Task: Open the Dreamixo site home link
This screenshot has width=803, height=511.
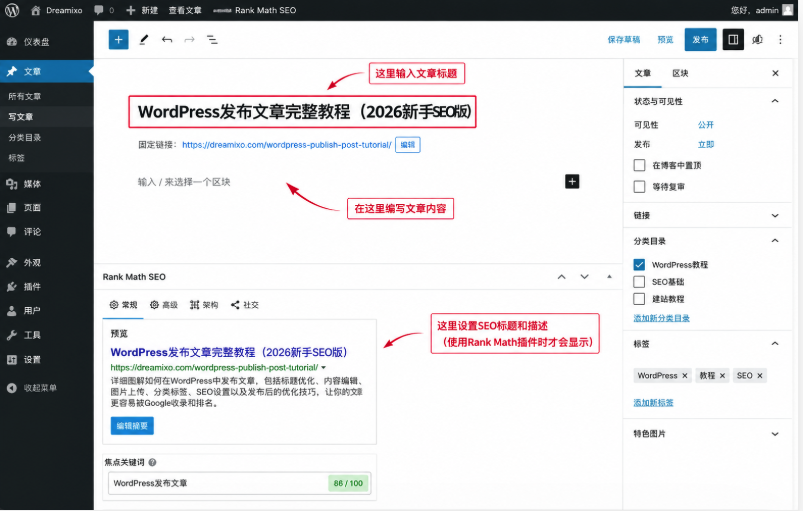Action: click(56, 10)
